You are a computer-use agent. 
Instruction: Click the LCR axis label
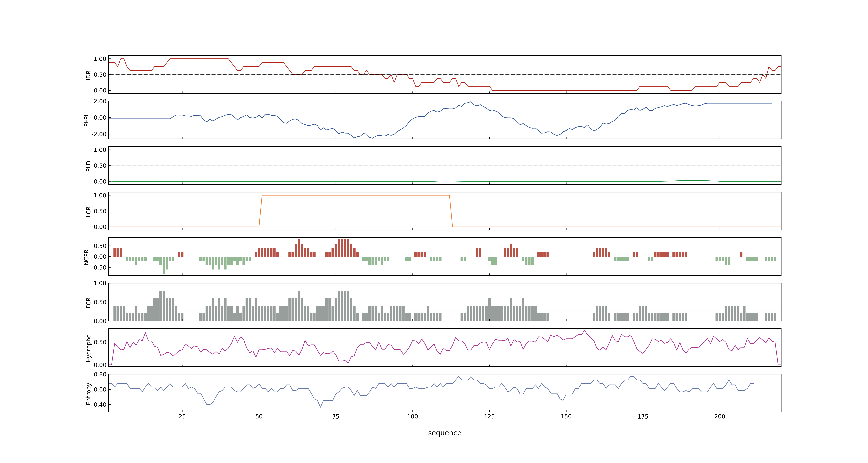(x=88, y=211)
